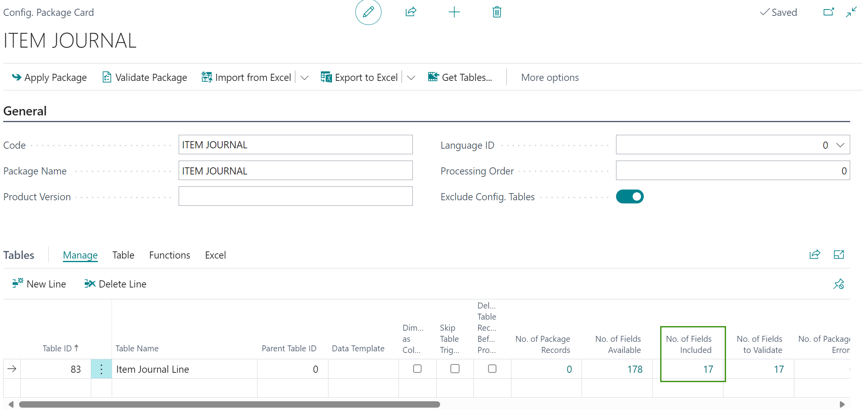Screen dimensions: 868x412
Task: Sort by Table ID column header
Action: (x=61, y=349)
